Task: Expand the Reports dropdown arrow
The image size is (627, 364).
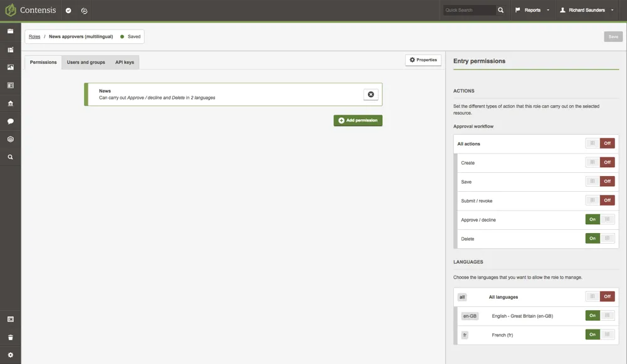Action: pos(548,10)
